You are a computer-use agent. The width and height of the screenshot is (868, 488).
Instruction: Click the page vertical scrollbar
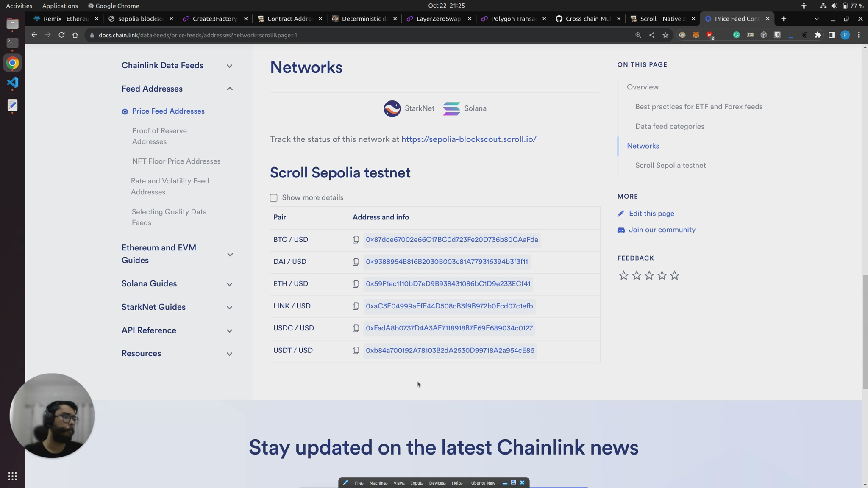point(865,332)
